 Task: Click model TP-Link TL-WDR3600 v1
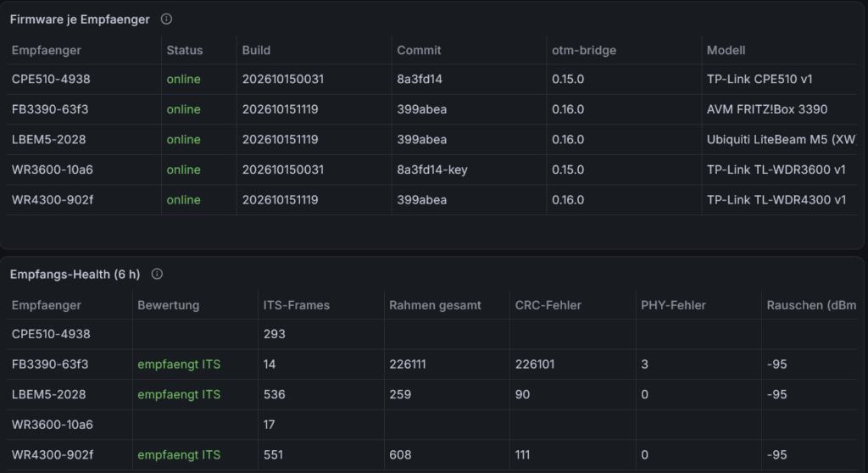[x=776, y=170]
